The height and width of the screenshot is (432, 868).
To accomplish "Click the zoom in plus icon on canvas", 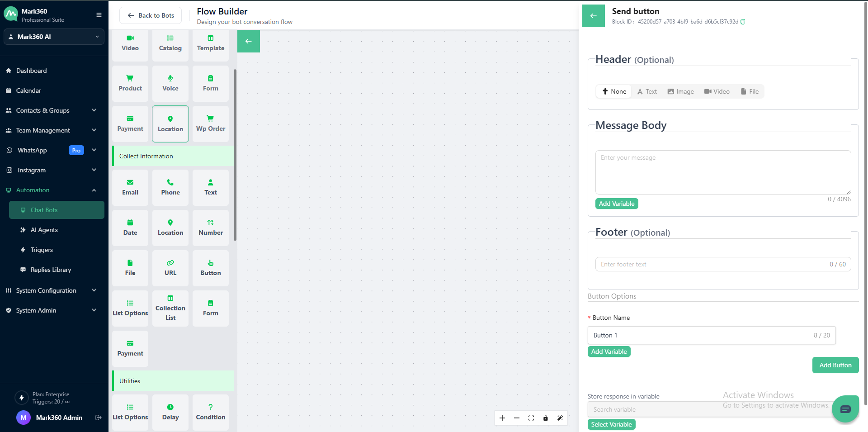I will click(502, 418).
